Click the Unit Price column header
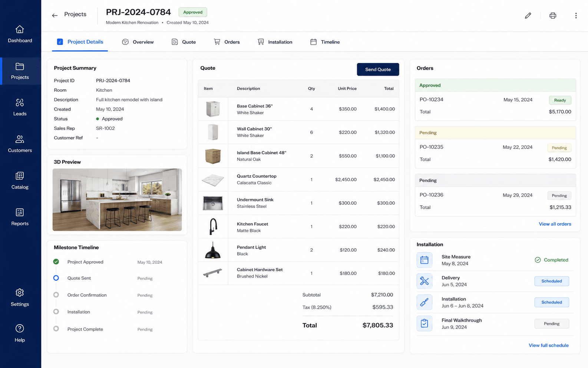This screenshot has height=368, width=588. [x=347, y=89]
